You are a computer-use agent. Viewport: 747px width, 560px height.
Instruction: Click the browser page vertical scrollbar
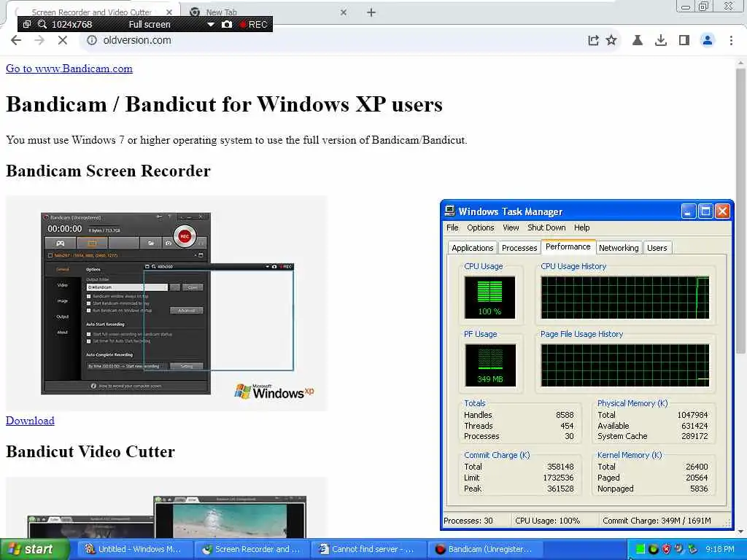(740, 211)
